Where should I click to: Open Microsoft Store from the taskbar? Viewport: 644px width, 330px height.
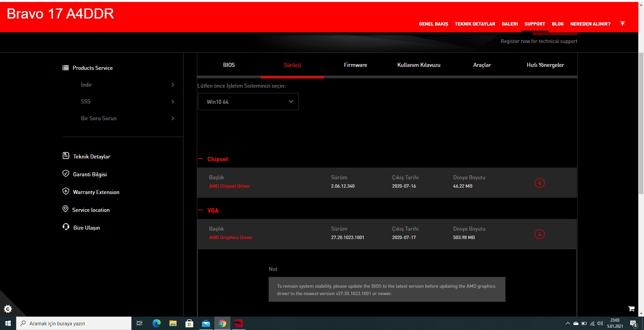click(x=189, y=323)
